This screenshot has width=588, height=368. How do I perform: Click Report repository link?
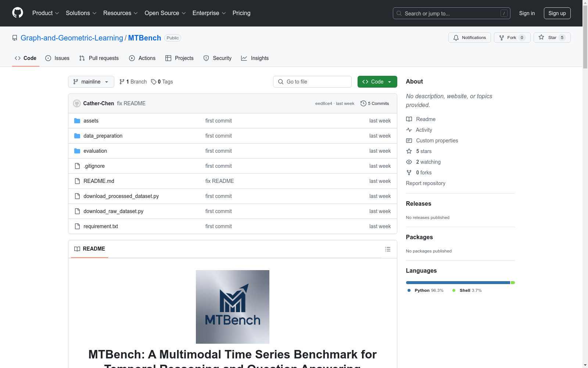point(426,183)
